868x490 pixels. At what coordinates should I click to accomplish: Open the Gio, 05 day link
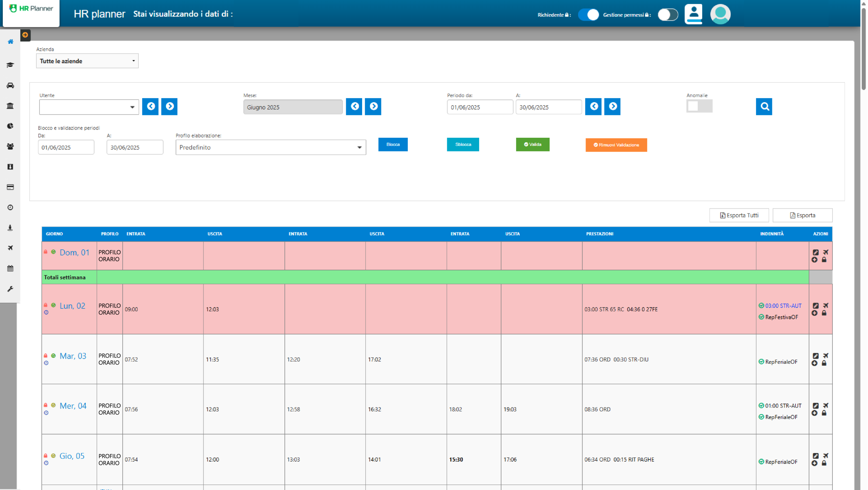[x=72, y=456]
